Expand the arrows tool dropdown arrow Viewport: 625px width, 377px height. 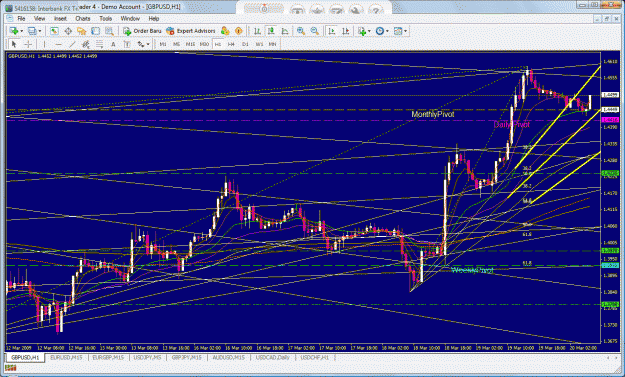coord(148,44)
